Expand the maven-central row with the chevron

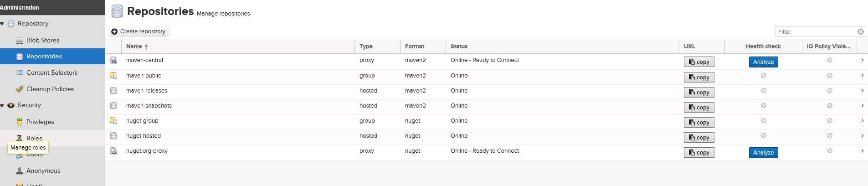(x=862, y=60)
